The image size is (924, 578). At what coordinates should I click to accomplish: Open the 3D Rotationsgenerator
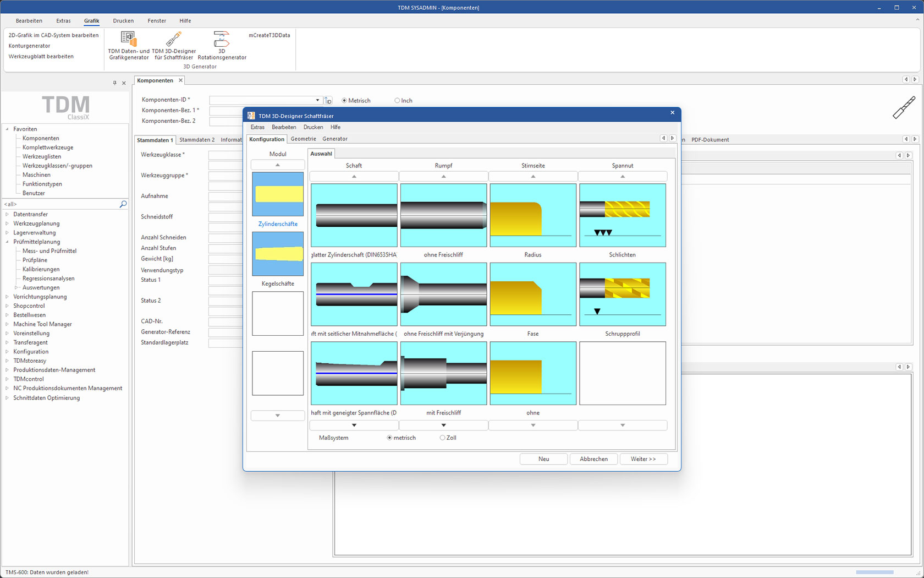222,46
